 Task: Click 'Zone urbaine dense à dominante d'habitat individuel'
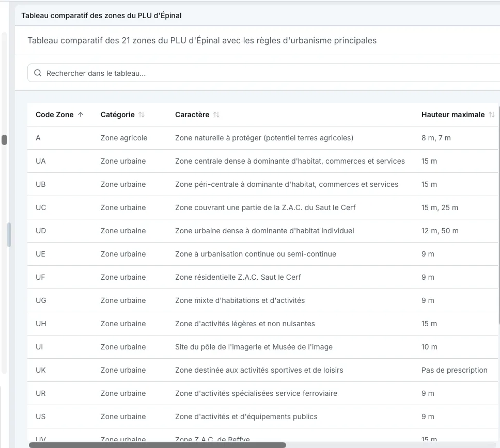264,231
